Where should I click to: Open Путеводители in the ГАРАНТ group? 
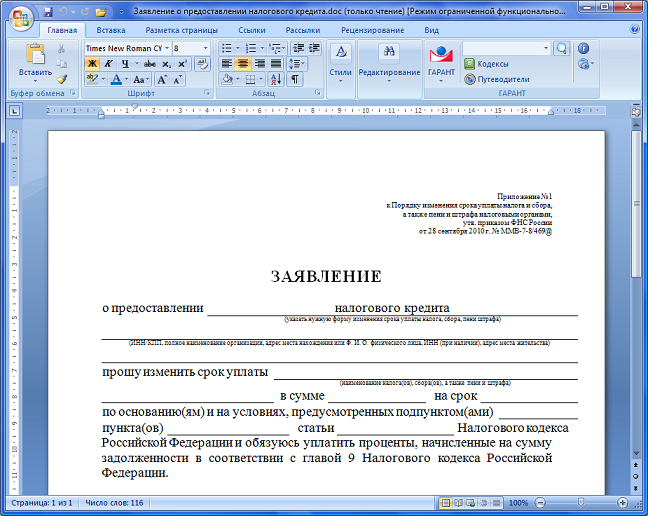click(495, 79)
